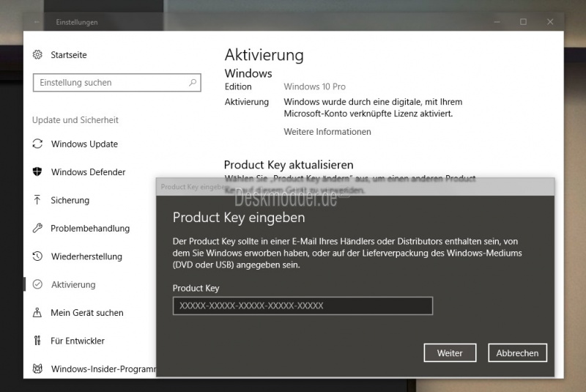Minimize the Einstellungen window
586x392 pixels.
497,22
